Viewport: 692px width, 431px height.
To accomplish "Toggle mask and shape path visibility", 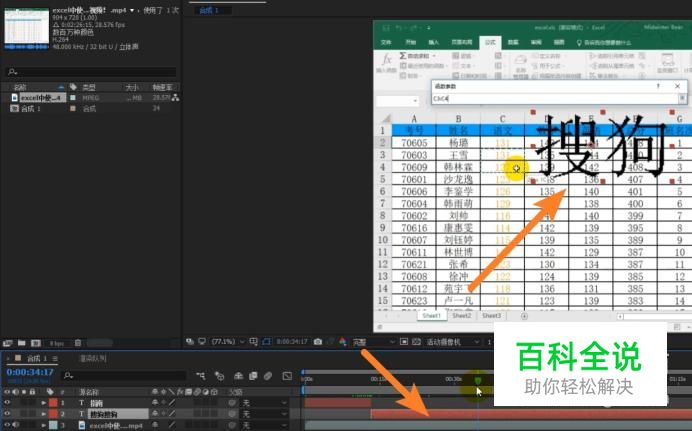I will [x=266, y=342].
